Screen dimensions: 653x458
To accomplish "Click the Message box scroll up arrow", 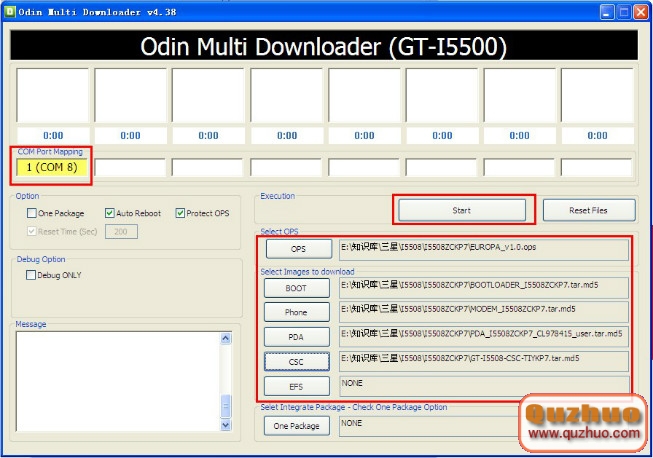I will [226, 338].
